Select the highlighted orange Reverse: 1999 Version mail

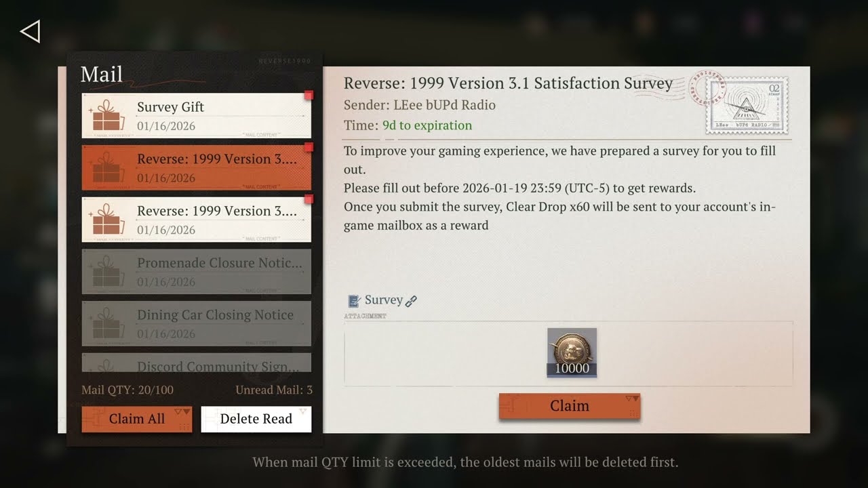tap(197, 167)
